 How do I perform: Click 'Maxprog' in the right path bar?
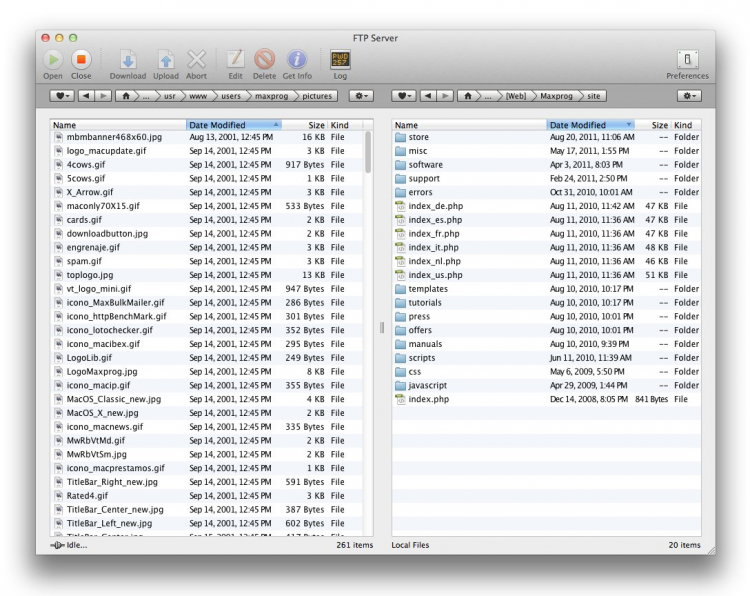[x=557, y=96]
